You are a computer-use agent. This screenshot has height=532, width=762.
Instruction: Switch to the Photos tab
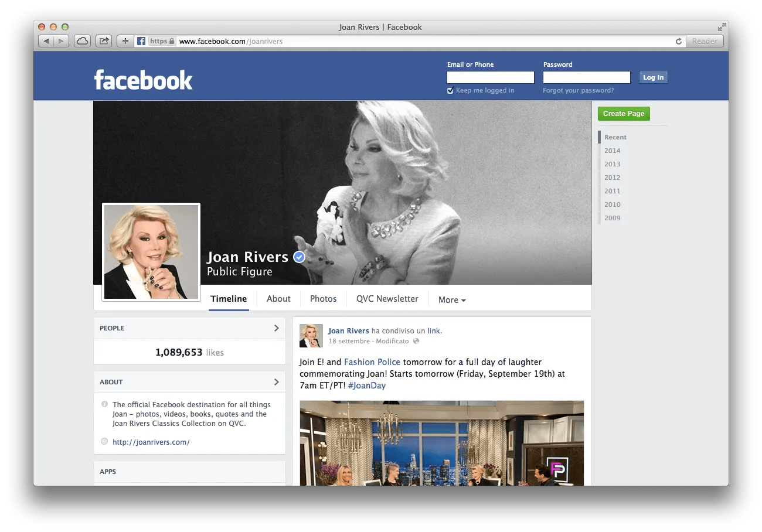coord(323,299)
